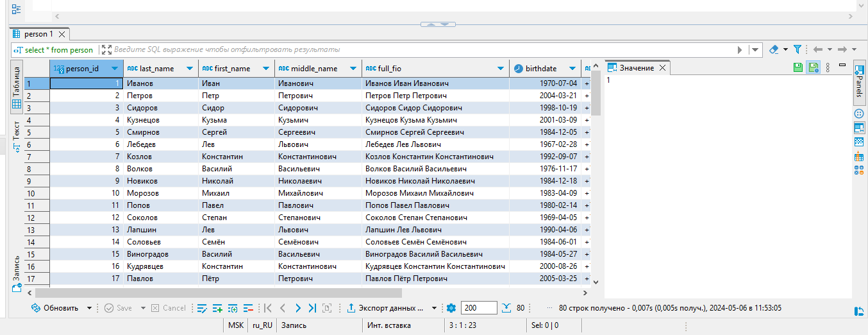Click the edit cell value icon
Screen dimensions: 868x335
[x=202, y=308]
